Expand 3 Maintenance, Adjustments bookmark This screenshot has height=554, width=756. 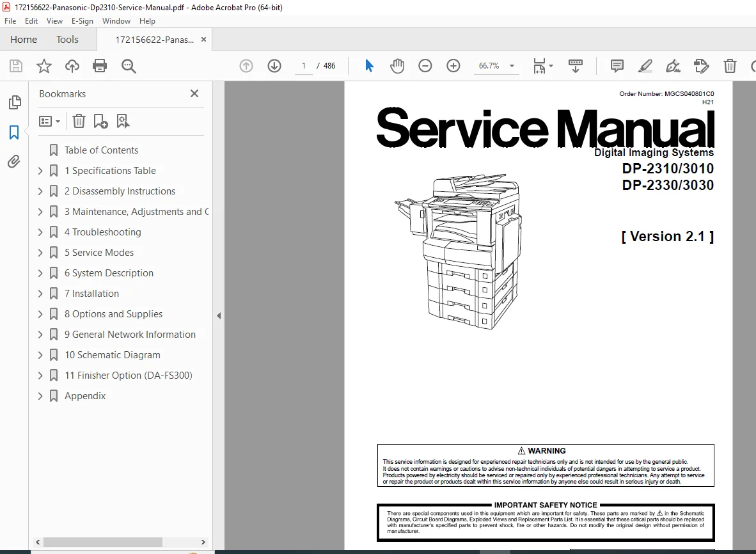click(40, 212)
